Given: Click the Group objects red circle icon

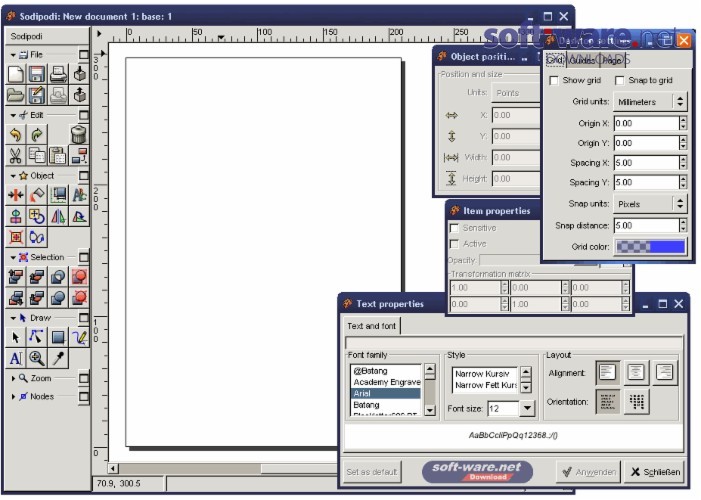Looking at the screenshot, I should (x=79, y=276).
